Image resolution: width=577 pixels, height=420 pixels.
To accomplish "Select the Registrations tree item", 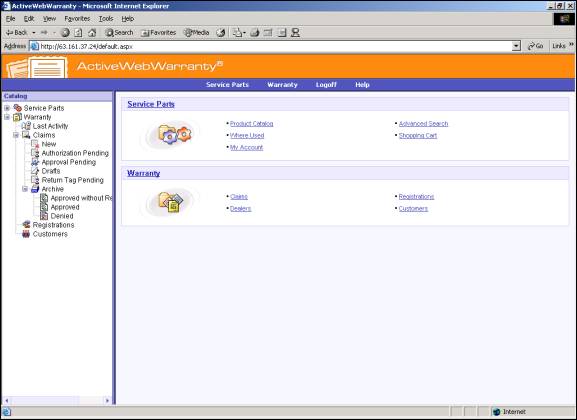I will point(53,225).
